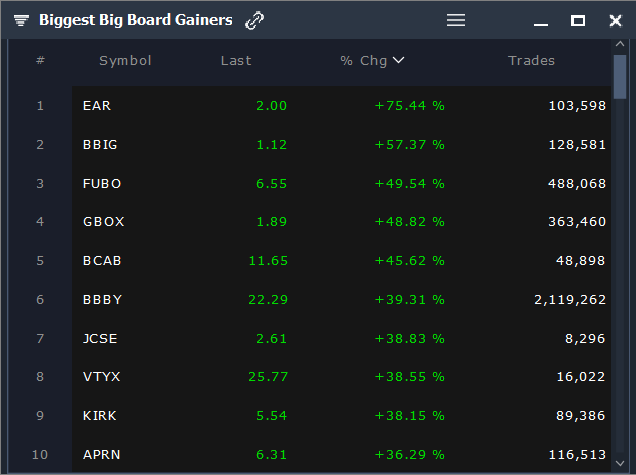Select the FUBO symbol
The width and height of the screenshot is (636, 475).
click(x=102, y=184)
